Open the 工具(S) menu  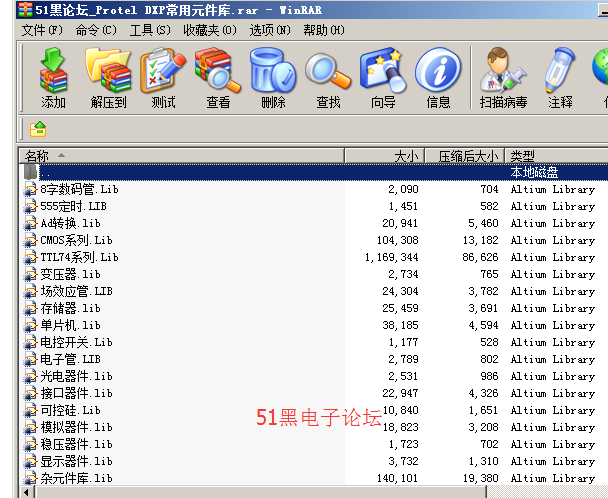(150, 30)
